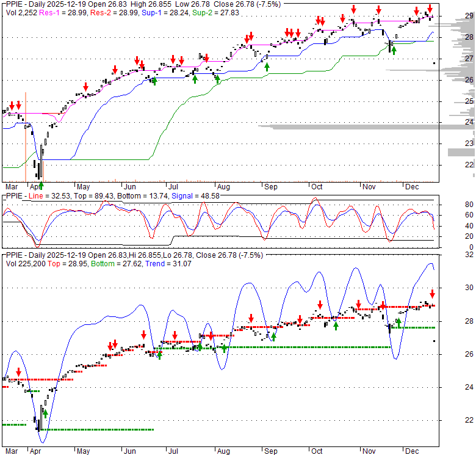476x455 pixels.
Task: Click Dec on the bottom chart date axis
Action: pyautogui.click(x=411, y=450)
